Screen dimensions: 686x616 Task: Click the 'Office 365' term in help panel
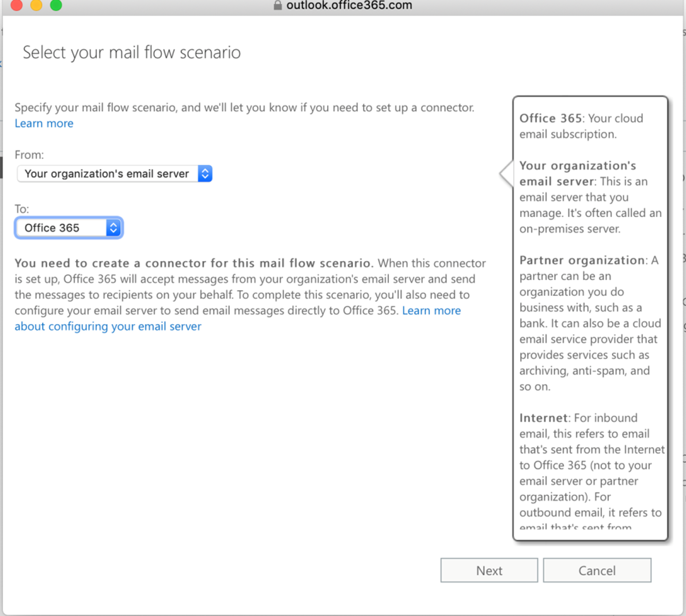[551, 118]
